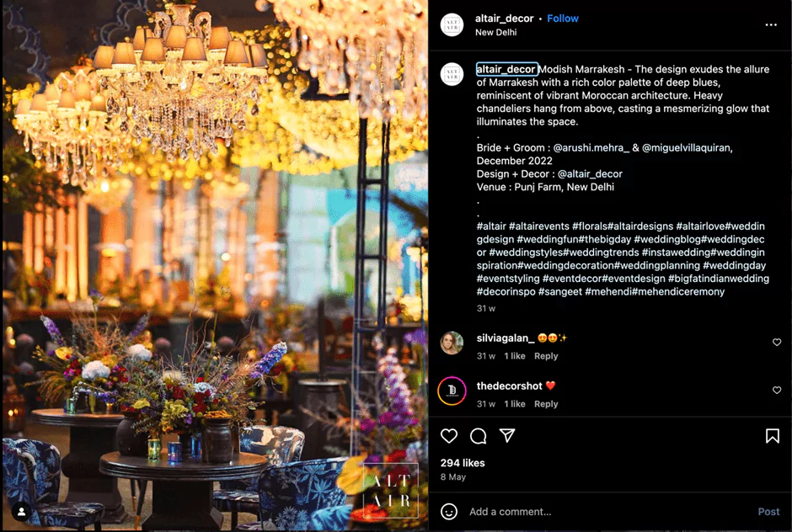View silviagalan_ profile avatar
This screenshot has width=792, height=532.
point(452,343)
